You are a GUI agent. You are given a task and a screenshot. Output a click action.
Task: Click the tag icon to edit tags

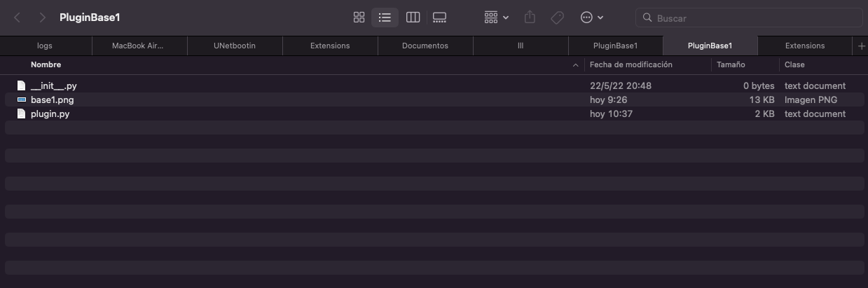click(x=557, y=18)
